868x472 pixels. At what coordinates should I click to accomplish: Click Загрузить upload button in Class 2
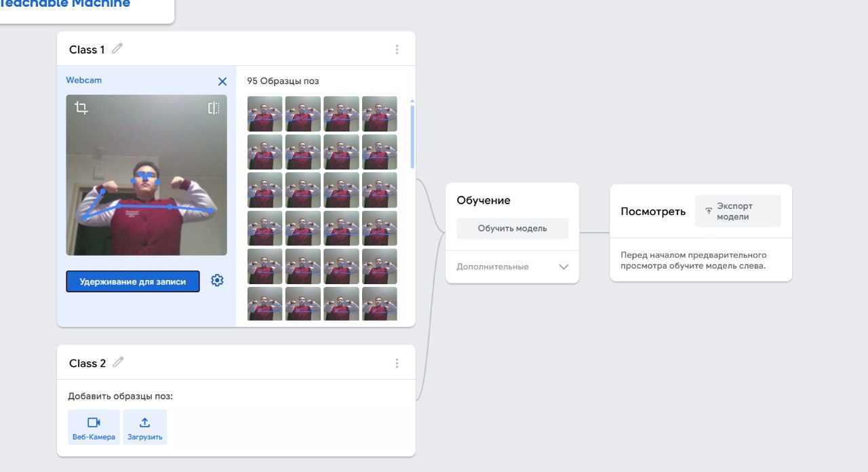144,427
